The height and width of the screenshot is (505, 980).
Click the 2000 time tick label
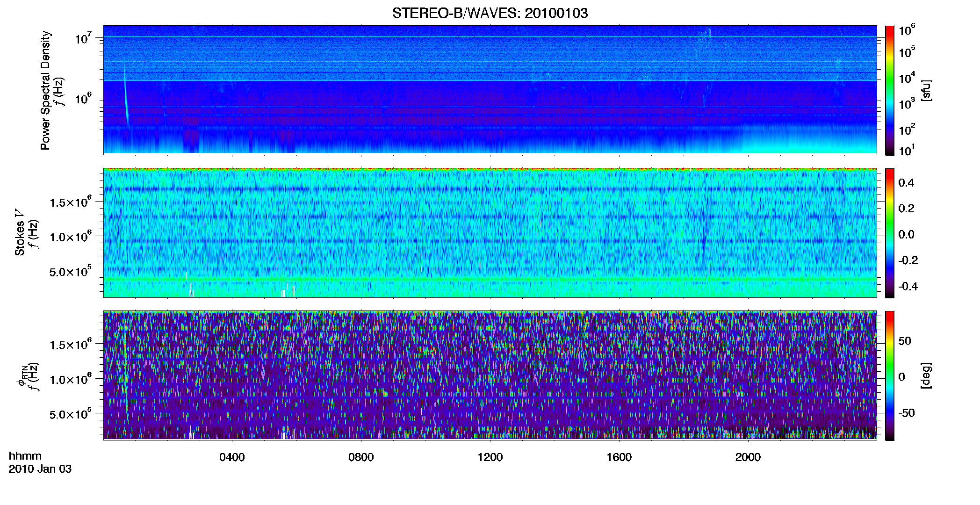[x=748, y=457]
